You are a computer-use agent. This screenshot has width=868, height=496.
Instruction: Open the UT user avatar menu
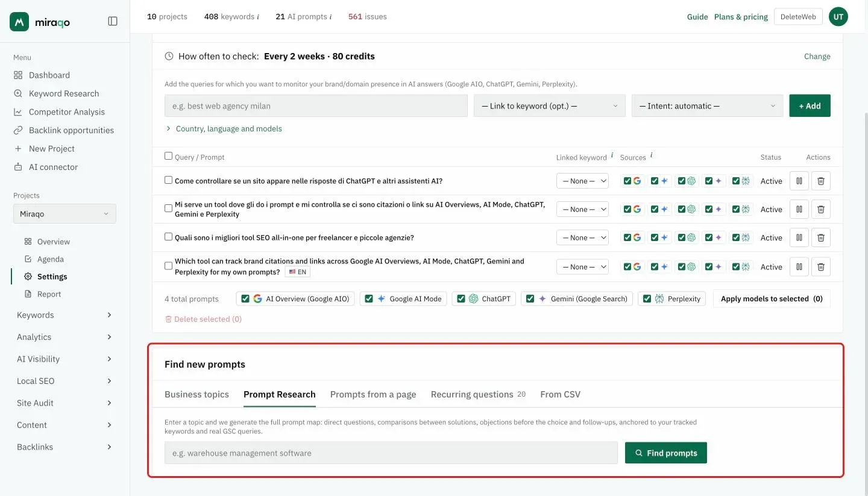tap(838, 17)
